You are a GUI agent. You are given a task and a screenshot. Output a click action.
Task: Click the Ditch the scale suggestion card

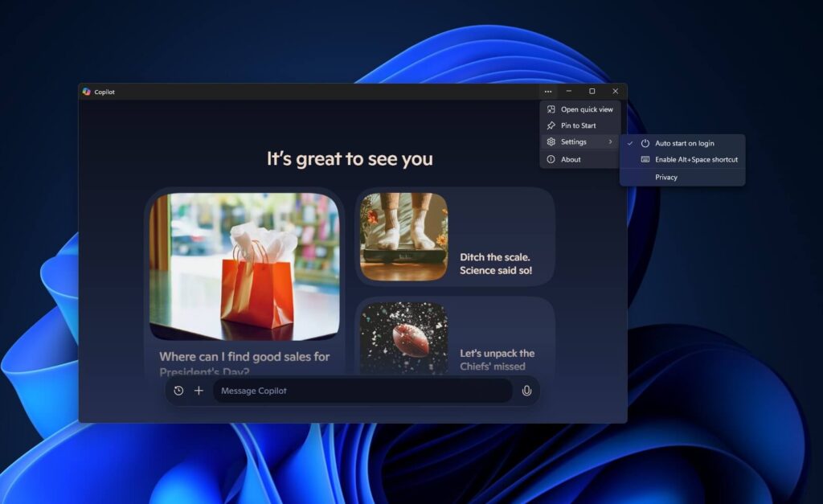(455, 237)
